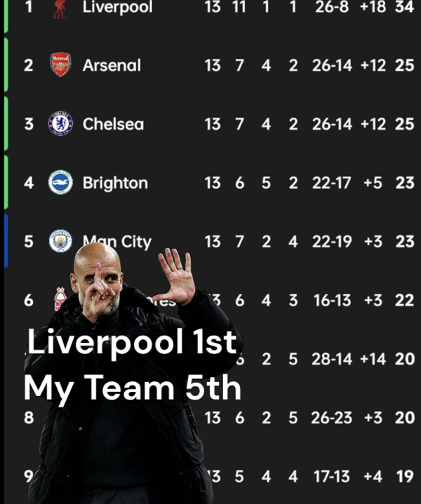This screenshot has height=504, width=421.
Task: Select Brighton's 22-17 goals record
Action: pos(331,183)
